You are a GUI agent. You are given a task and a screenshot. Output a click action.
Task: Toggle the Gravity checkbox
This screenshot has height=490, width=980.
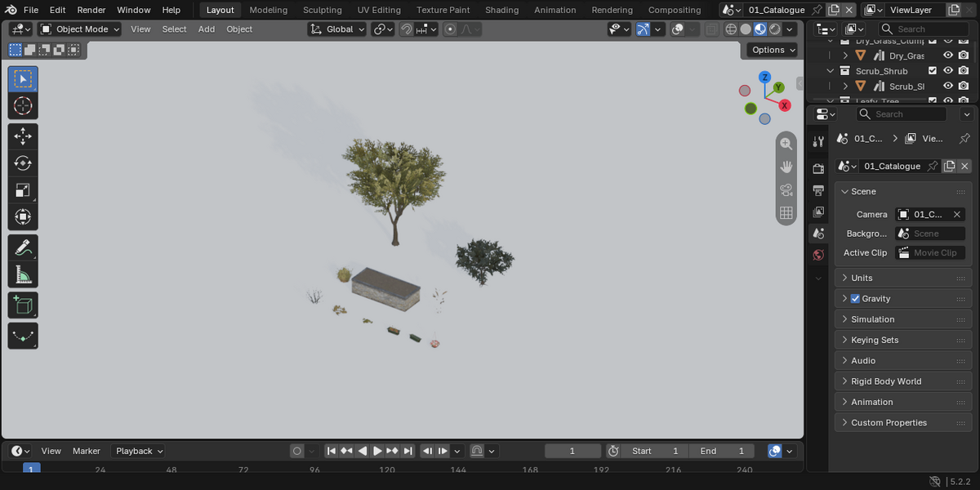click(855, 299)
